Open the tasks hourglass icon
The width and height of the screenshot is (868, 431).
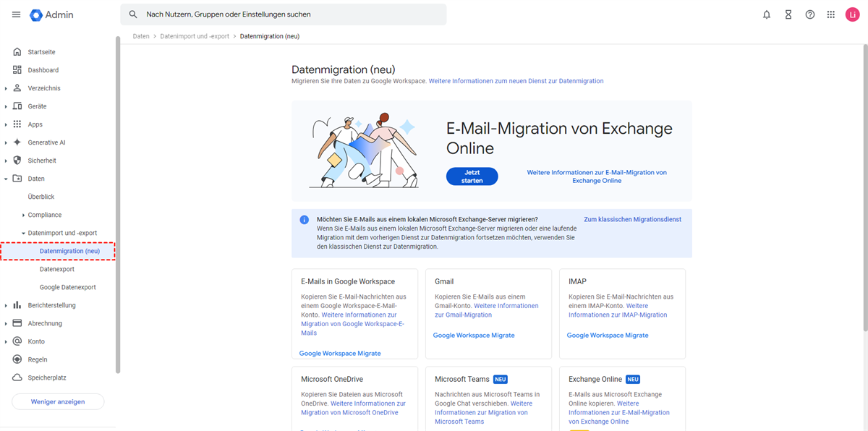pyautogui.click(x=788, y=14)
